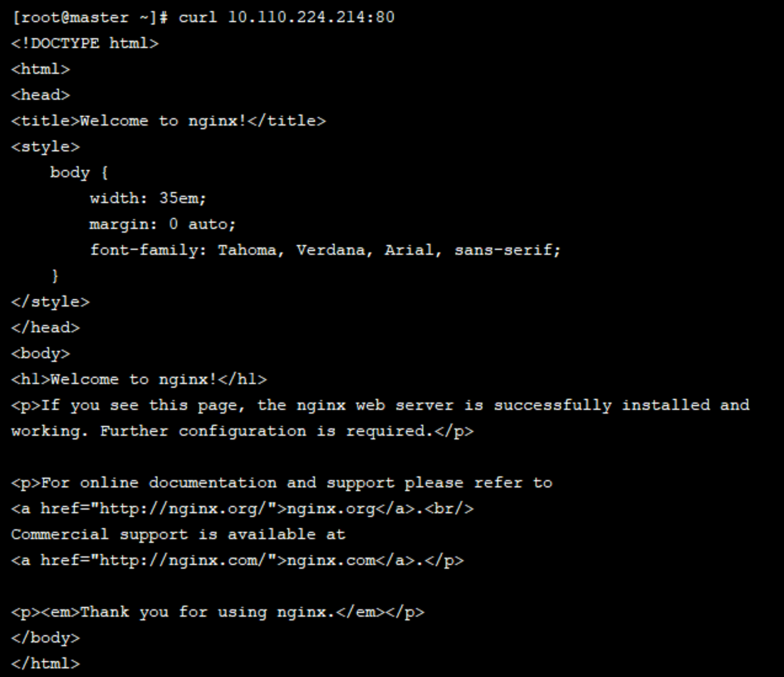Image resolution: width=784 pixels, height=677 pixels.
Task: Click the title tag Welcome to nginx line
Action: click(x=169, y=121)
